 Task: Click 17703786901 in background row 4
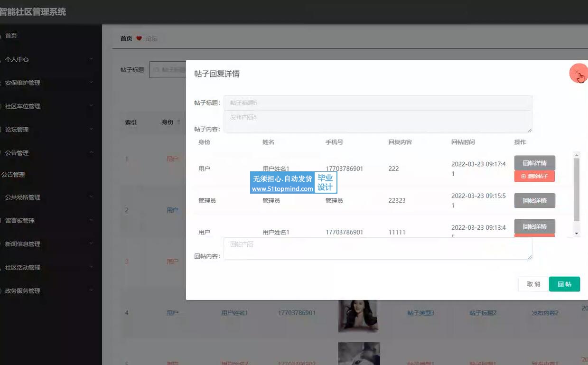297,313
